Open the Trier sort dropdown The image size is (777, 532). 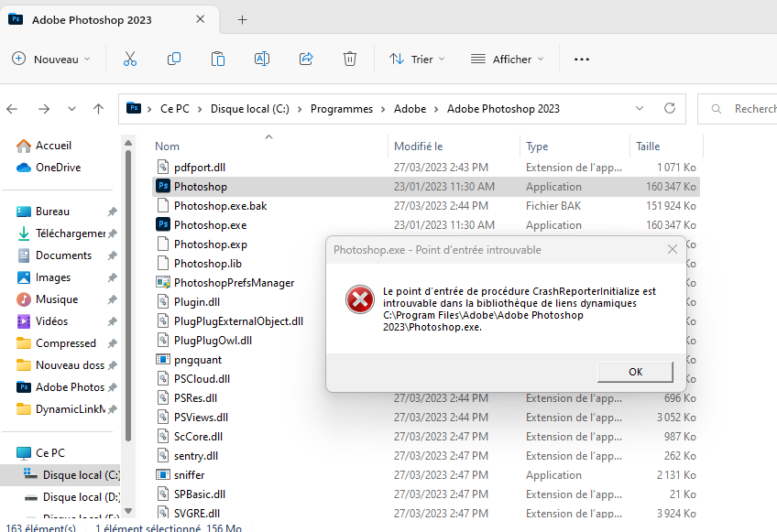pyautogui.click(x=417, y=59)
